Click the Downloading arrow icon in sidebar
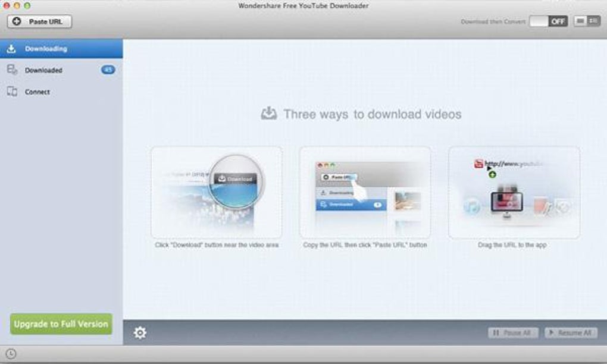Image resolution: width=607 pixels, height=364 pixels. (x=11, y=48)
